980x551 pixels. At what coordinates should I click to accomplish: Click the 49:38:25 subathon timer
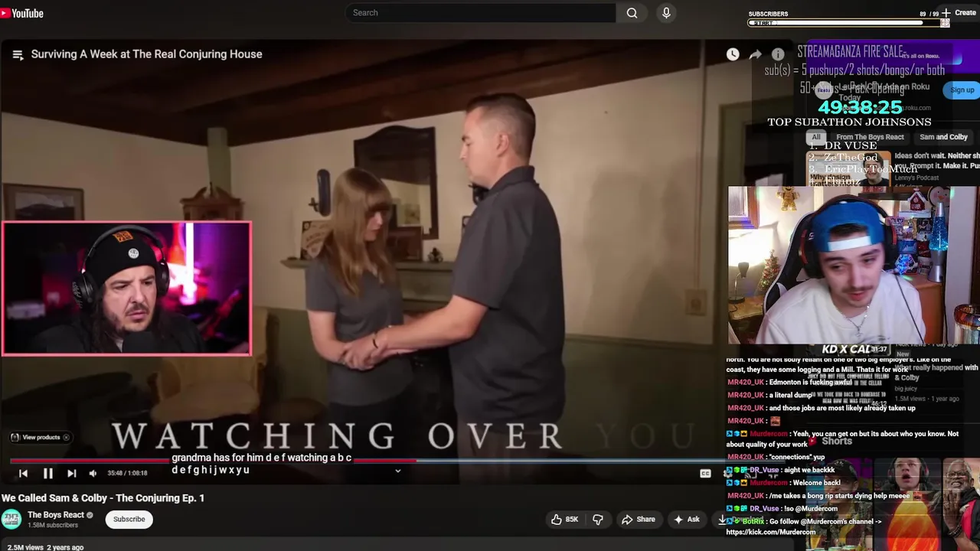tap(860, 107)
